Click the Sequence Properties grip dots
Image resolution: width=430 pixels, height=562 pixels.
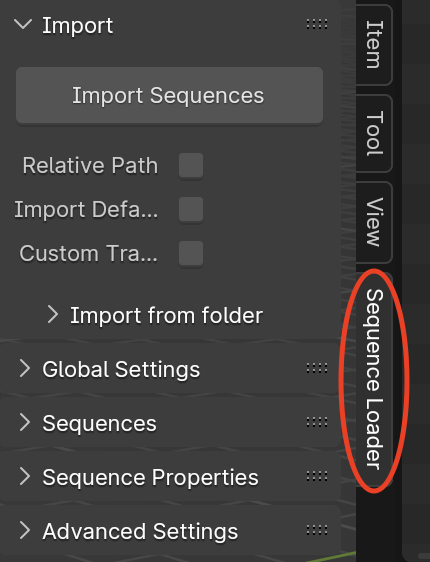317,476
